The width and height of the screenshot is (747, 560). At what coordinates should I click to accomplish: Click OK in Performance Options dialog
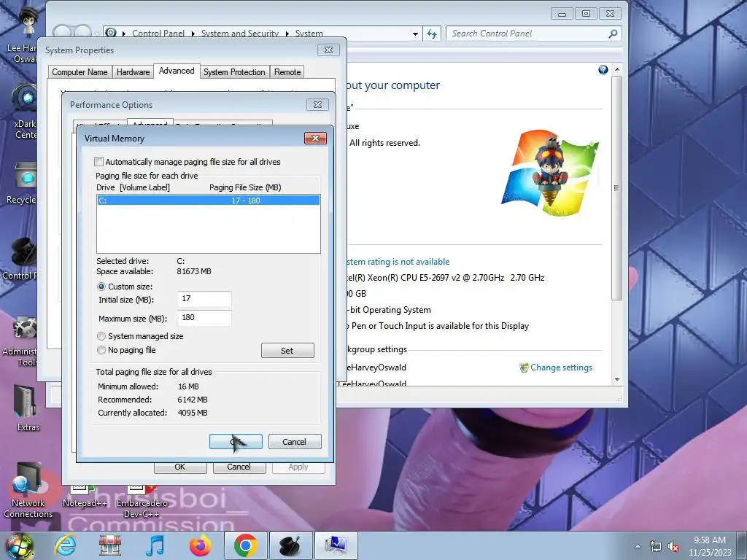coord(180,467)
